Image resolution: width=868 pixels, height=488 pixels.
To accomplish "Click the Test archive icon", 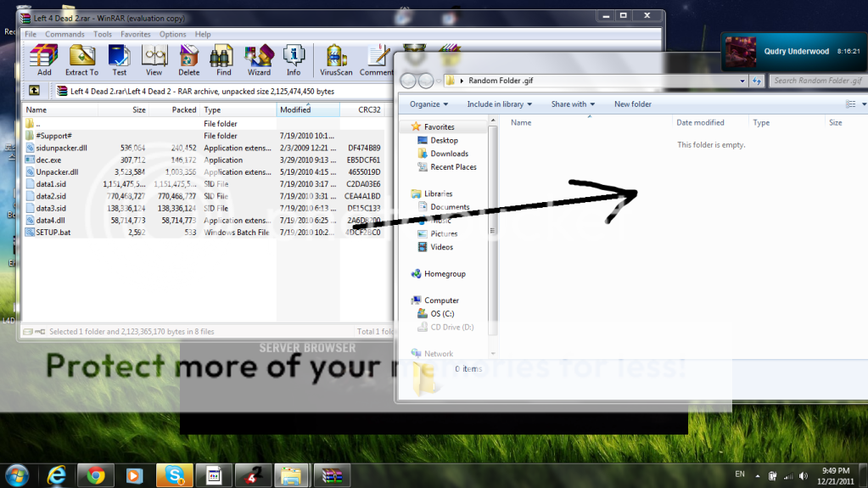I will coord(119,59).
